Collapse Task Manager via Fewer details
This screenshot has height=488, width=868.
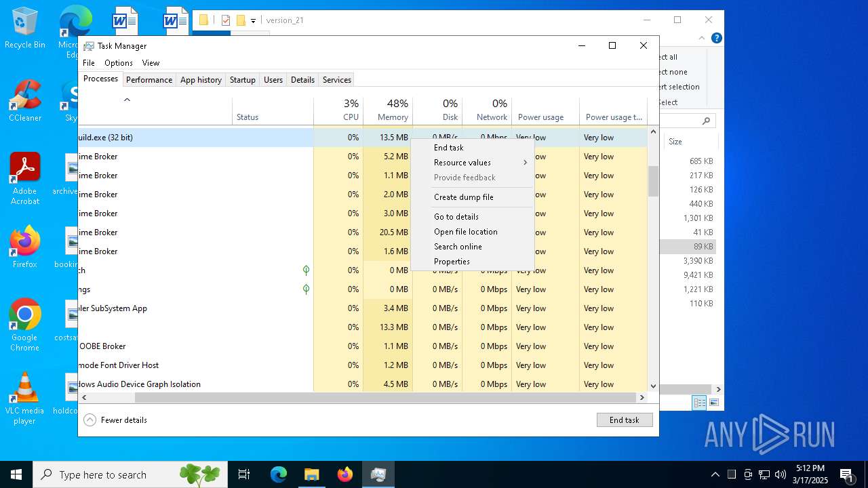115,420
